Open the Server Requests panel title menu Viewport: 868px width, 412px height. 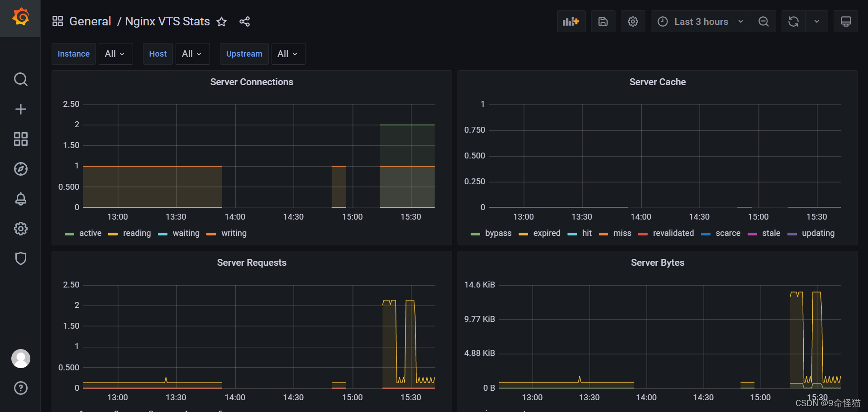pos(252,263)
